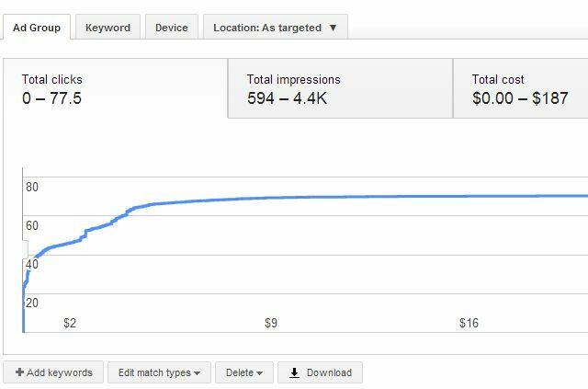Switch to the Ad Group tab
Viewport: 588px width, 389px height.
pos(37,28)
